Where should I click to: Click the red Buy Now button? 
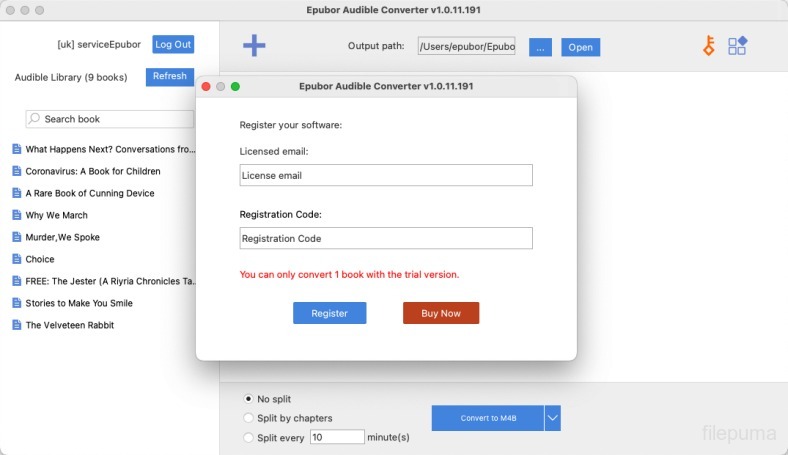point(441,313)
